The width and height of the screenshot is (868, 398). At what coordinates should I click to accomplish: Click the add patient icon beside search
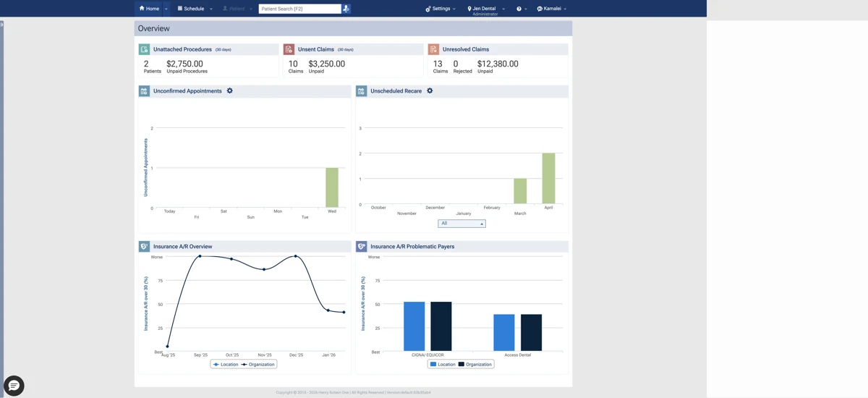coord(346,9)
